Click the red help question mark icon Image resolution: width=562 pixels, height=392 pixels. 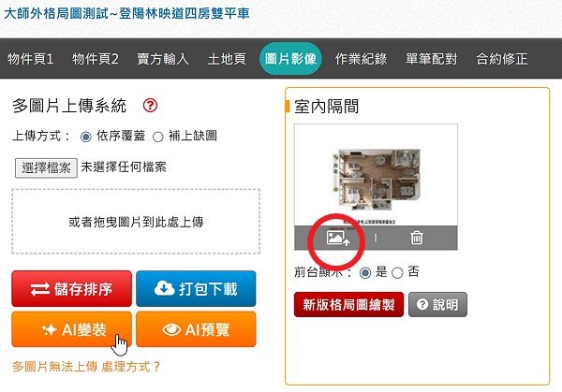pos(150,105)
